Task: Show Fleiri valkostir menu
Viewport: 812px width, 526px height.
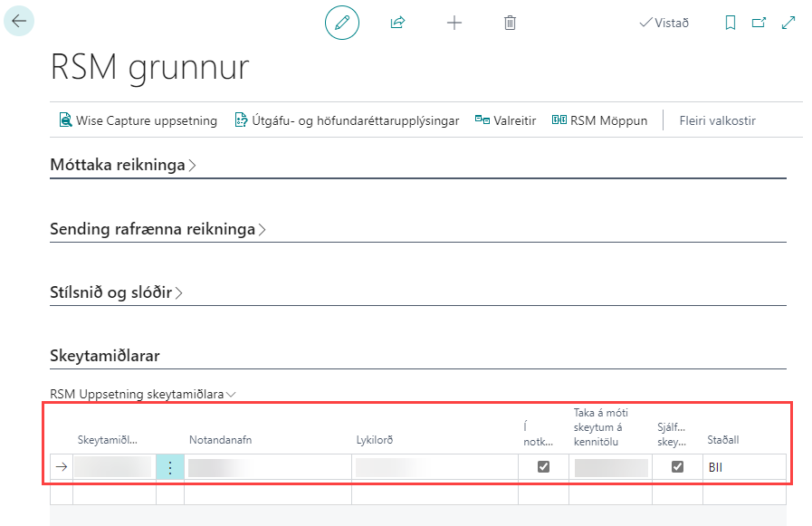Action: point(717,120)
